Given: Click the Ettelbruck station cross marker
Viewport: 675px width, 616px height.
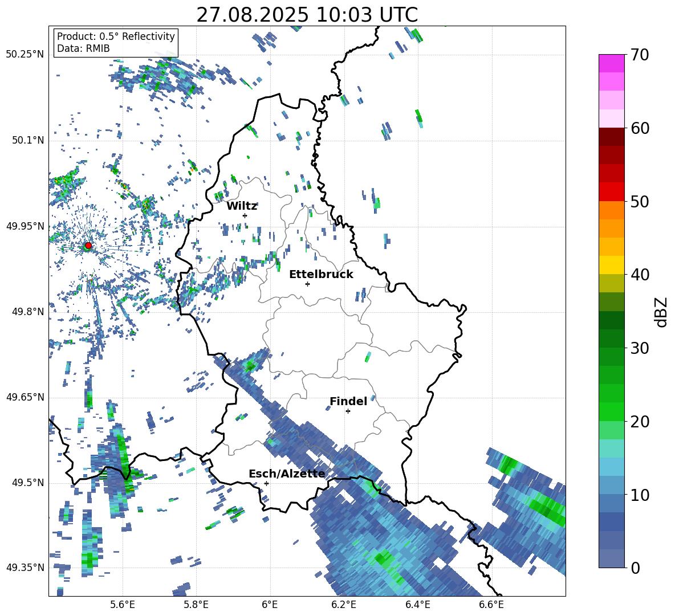Looking at the screenshot, I should pyautogui.click(x=307, y=284).
